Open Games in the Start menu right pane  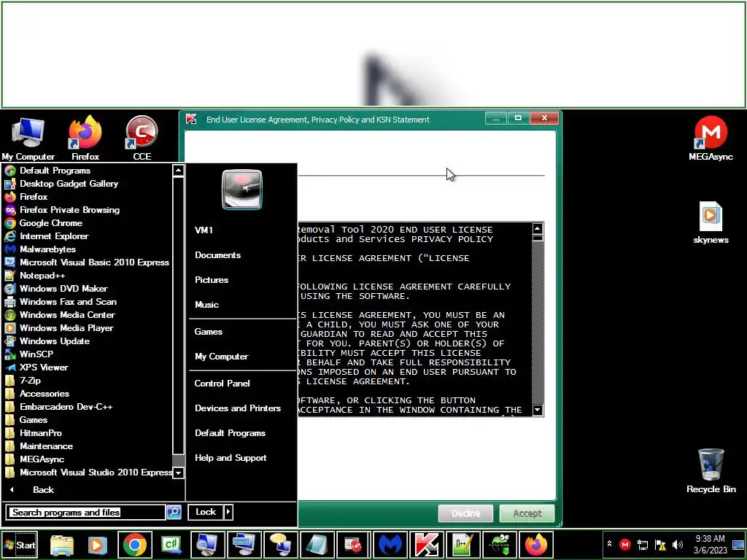[208, 332]
